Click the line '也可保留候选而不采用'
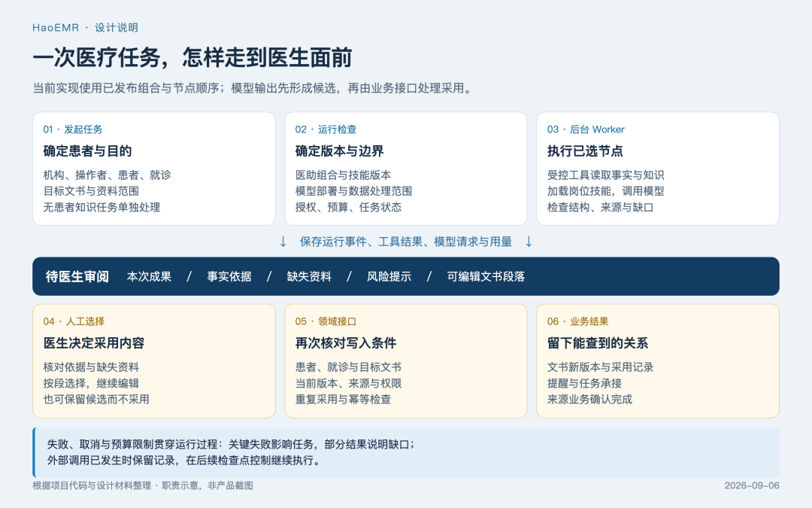This screenshot has height=508, width=812. (x=96, y=399)
